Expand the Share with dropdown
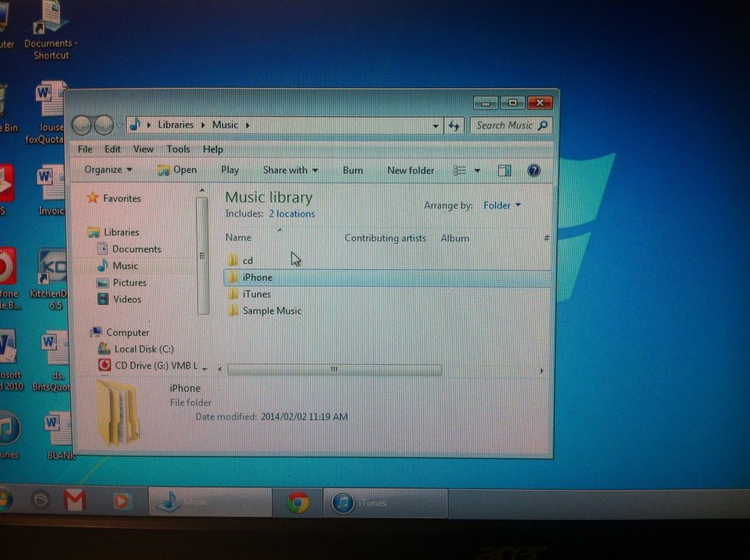The image size is (750, 560). pos(290,171)
